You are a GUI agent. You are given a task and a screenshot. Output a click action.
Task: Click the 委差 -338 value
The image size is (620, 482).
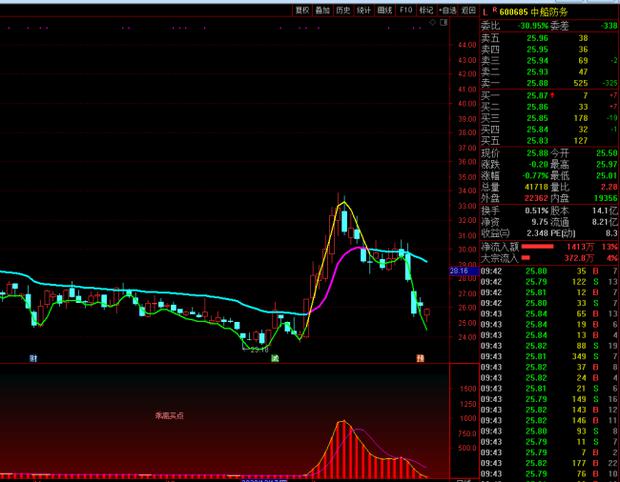point(609,26)
